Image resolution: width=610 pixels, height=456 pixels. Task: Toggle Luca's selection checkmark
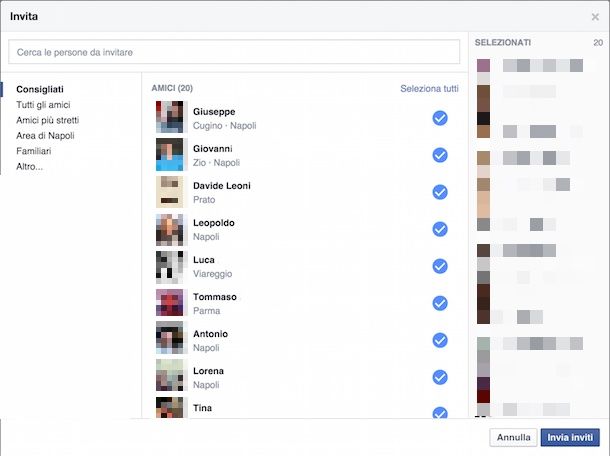point(440,266)
